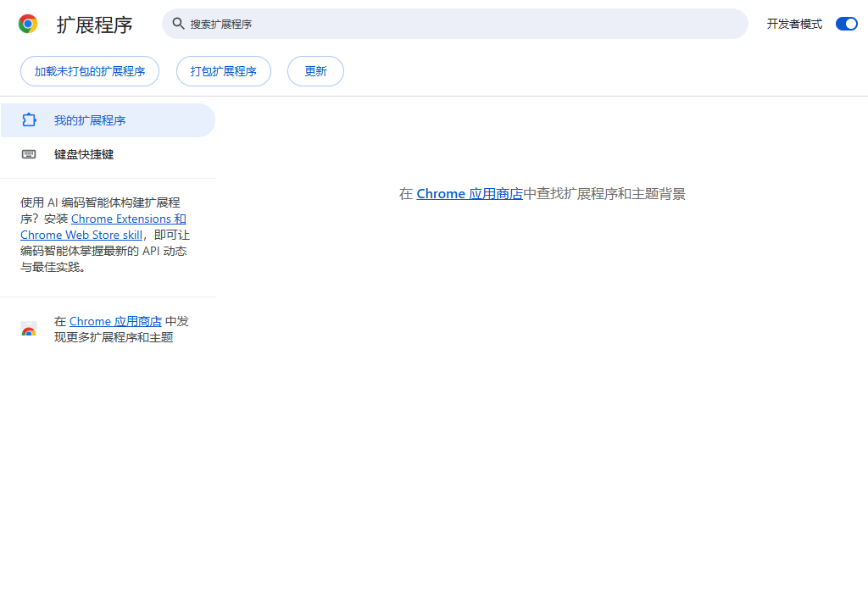Click the 加载未打包的扩展程序 button
The width and height of the screenshot is (868, 610).
90,71
